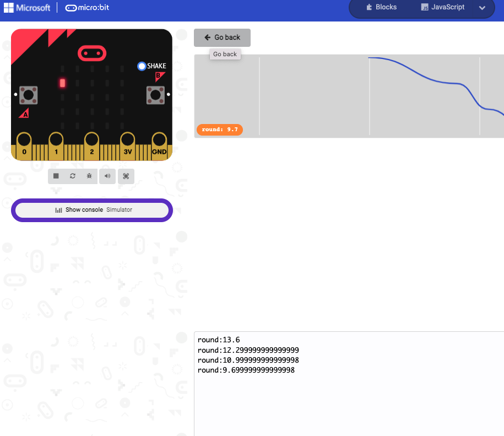The image size is (504, 436).
Task: Mute the simulator audio
Action: pyautogui.click(x=107, y=176)
